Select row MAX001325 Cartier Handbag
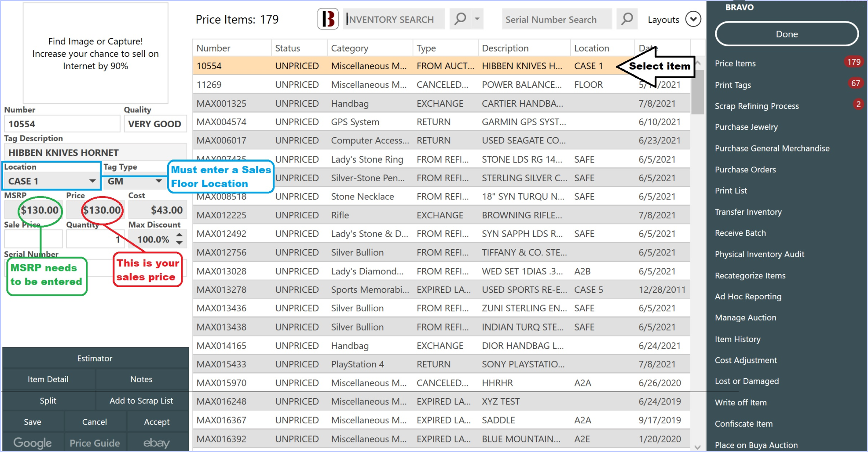 pos(441,104)
